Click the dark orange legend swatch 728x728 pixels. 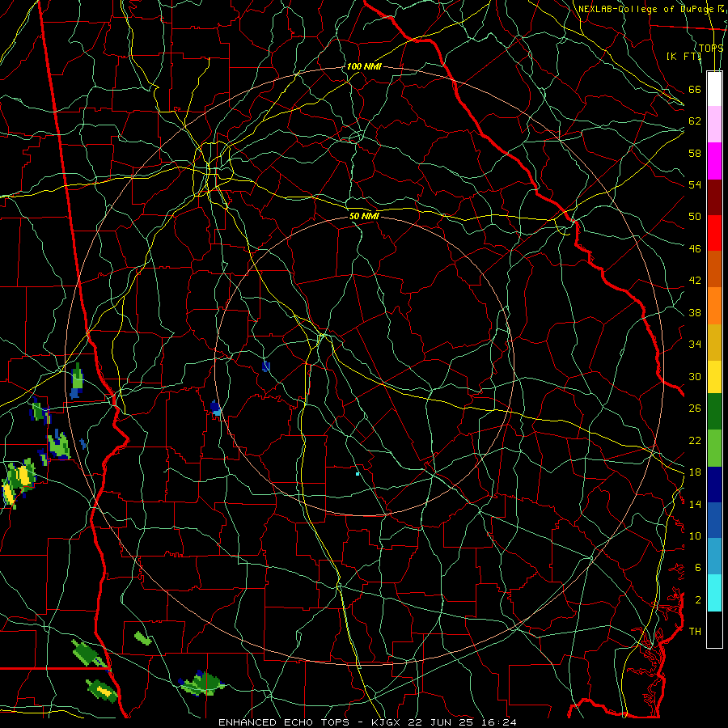click(714, 269)
